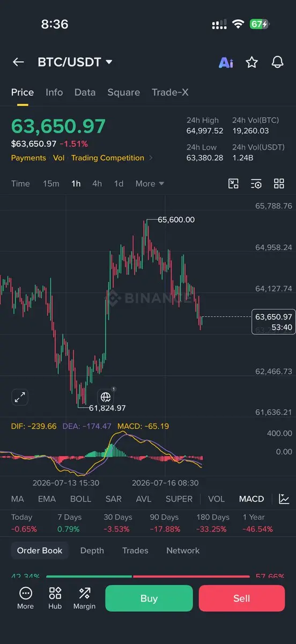The height and width of the screenshot is (644, 296).
Task: Tap the 65,600.00 high marker
Action: pos(176,219)
